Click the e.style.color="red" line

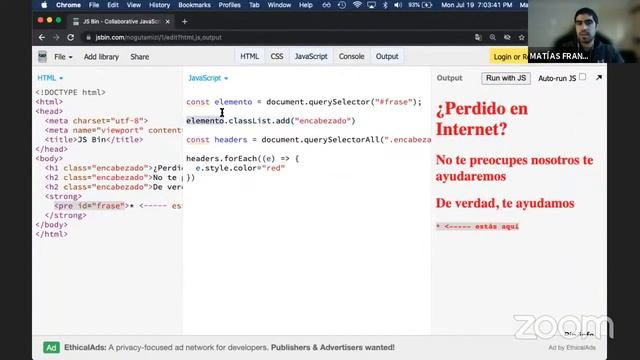(x=240, y=168)
